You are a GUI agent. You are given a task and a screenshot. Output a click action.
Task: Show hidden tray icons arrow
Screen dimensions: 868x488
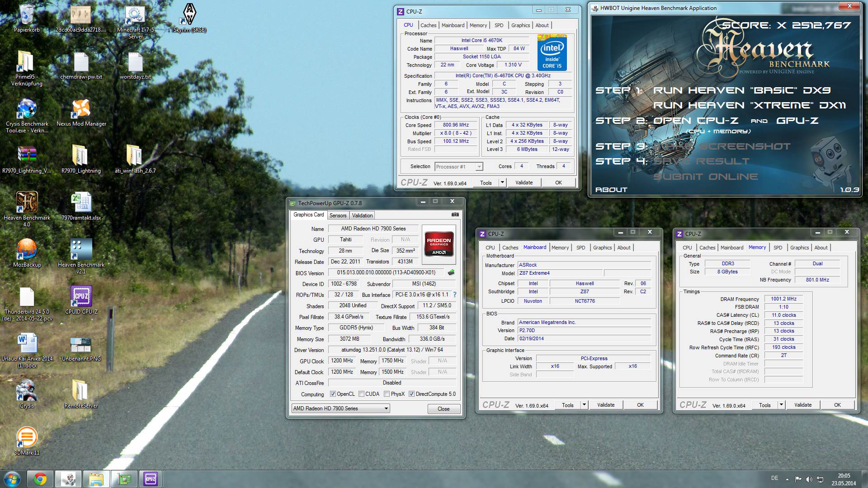pos(787,479)
